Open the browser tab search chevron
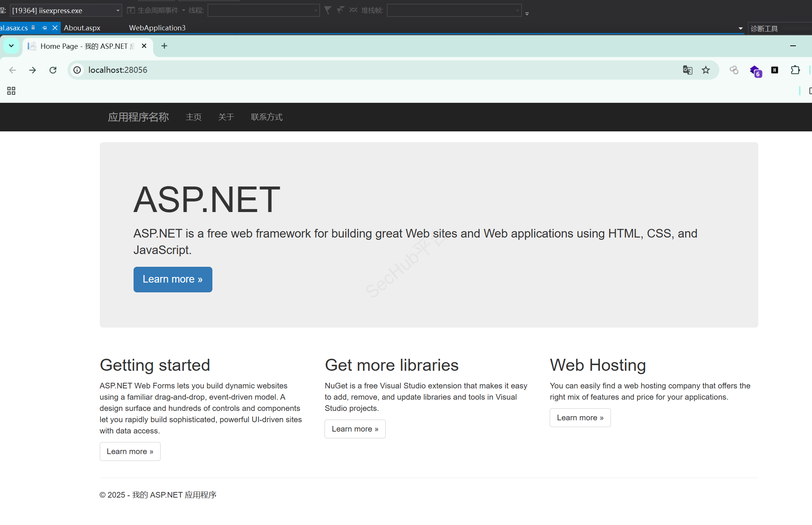This screenshot has width=812, height=525. pos(11,46)
